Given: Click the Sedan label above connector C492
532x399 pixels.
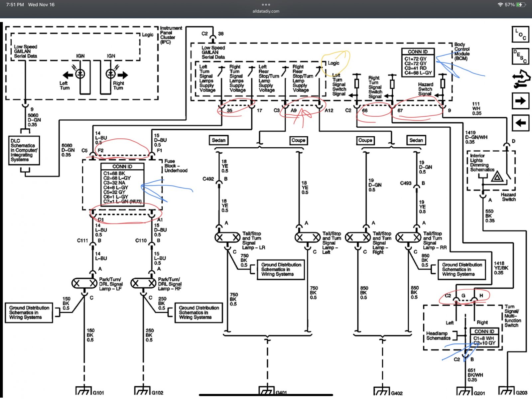Looking at the screenshot, I should [x=218, y=140].
